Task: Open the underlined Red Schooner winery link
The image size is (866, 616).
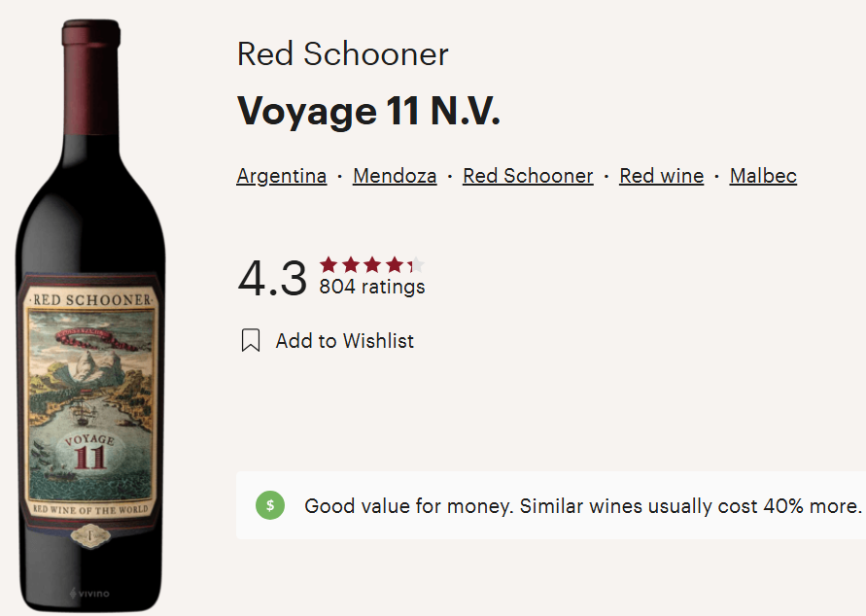Action: pos(528,176)
